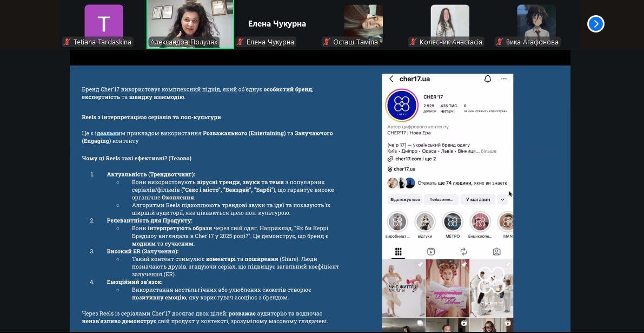Click muted mic icon for Осташ Таміла
Image resolution: width=644 pixels, height=333 pixels.
327,42
